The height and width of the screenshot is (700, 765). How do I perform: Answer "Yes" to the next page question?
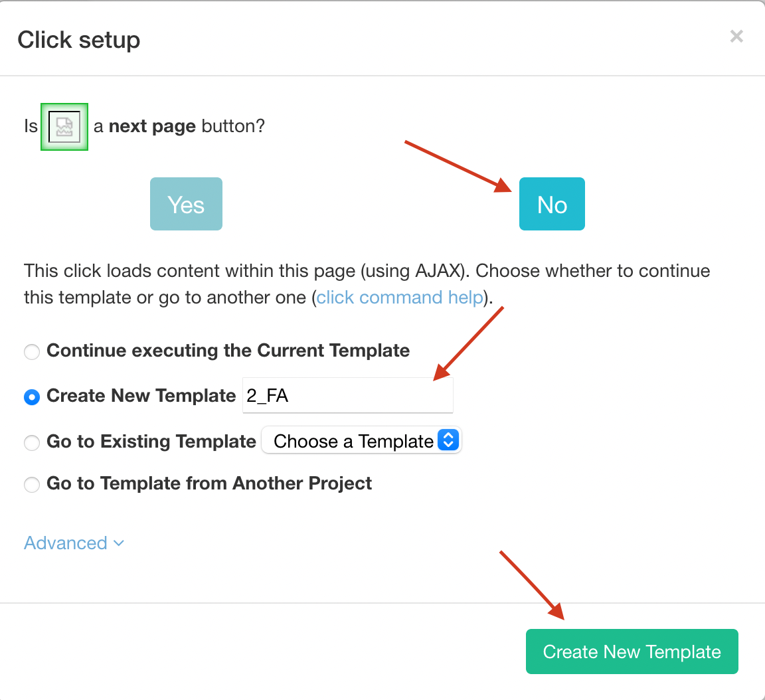(x=186, y=204)
